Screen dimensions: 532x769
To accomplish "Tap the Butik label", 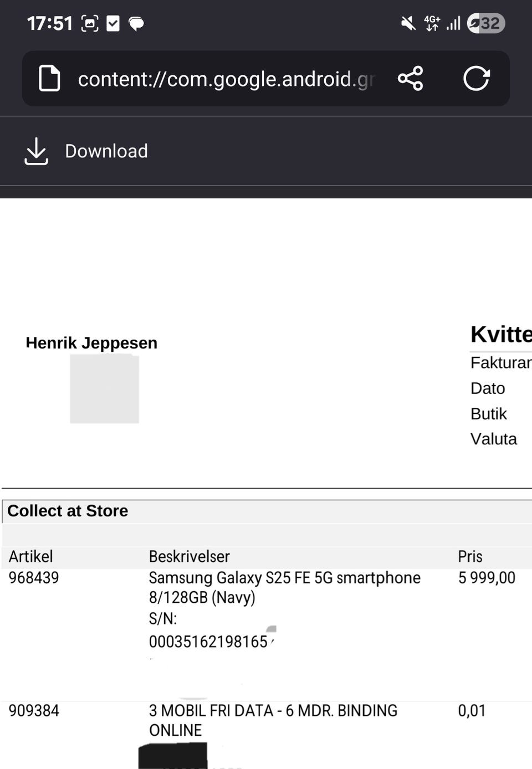I will pyautogui.click(x=488, y=414).
